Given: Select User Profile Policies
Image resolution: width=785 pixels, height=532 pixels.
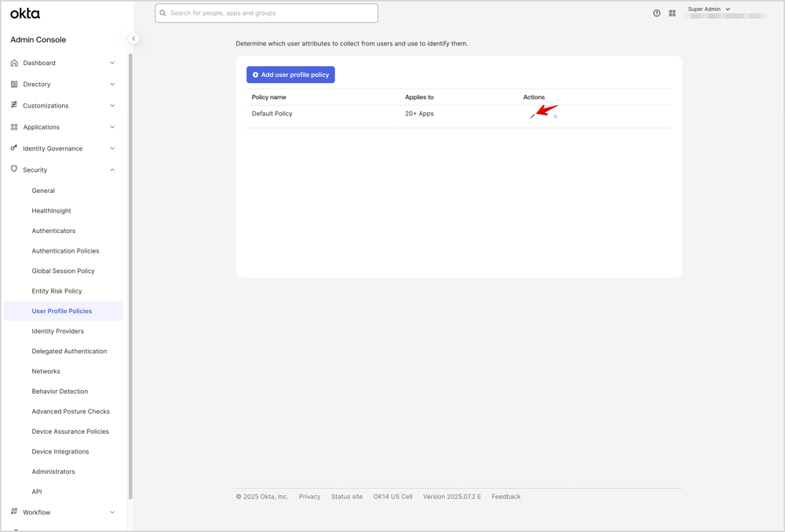Looking at the screenshot, I should (x=62, y=311).
